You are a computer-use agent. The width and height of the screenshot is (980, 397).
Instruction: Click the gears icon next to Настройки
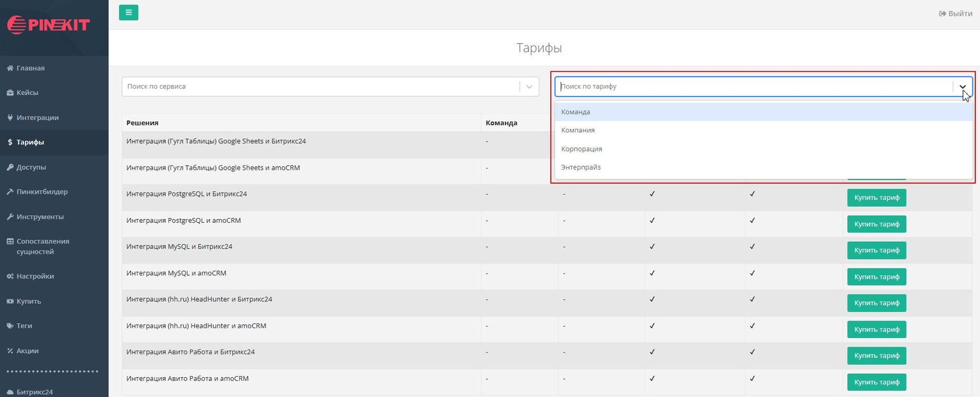(10, 276)
